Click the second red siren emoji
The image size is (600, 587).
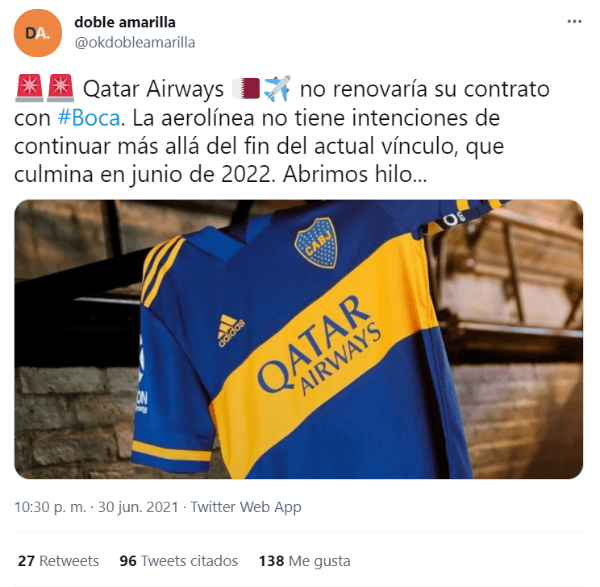click(60, 88)
